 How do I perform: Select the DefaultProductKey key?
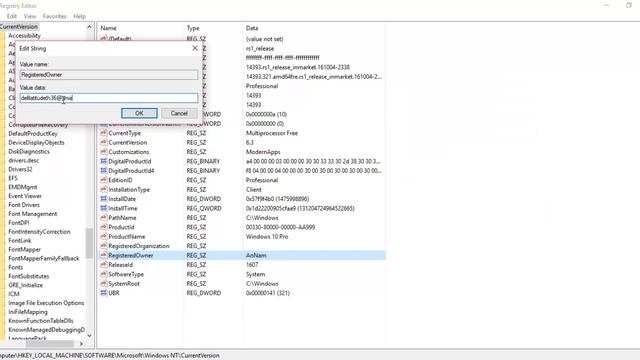33,133
